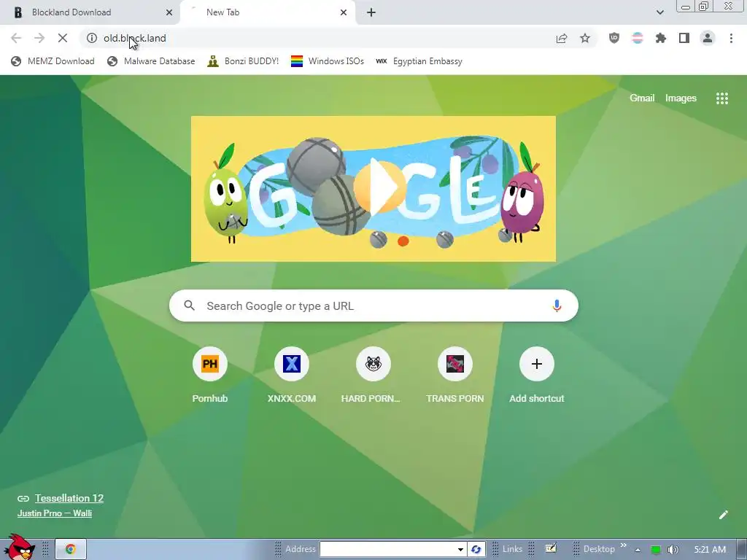Click the pen notepad tray icon

(551, 548)
